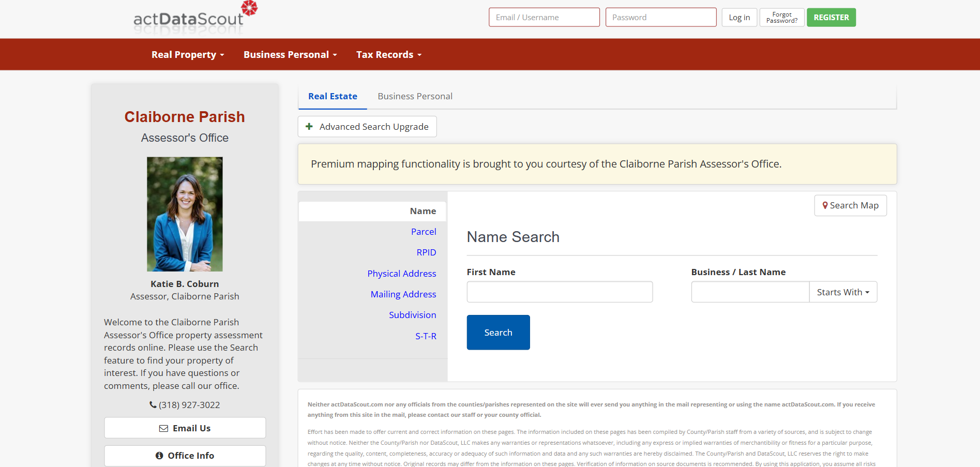The width and height of the screenshot is (980, 467).
Task: Focus the First Name input field
Action: point(559,292)
